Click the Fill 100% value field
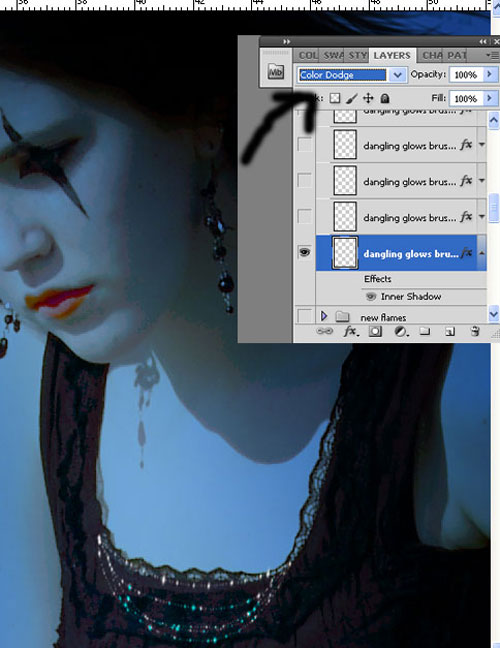 (466, 98)
